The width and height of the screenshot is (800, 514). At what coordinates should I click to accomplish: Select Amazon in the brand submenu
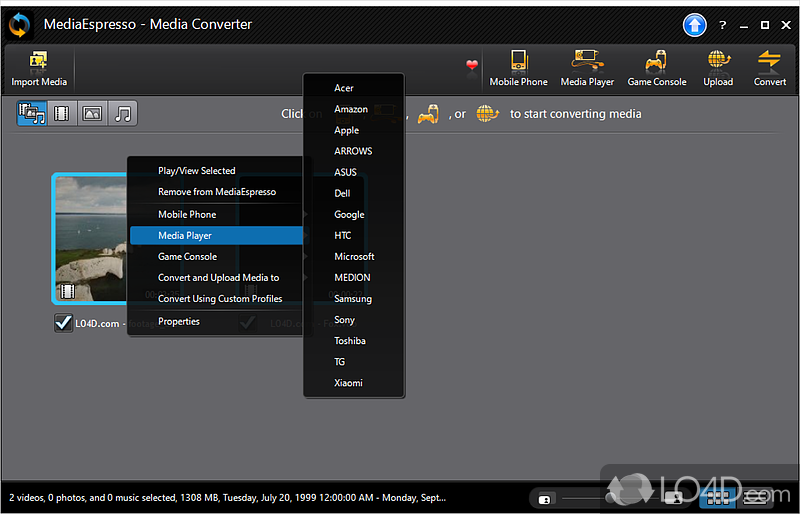[354, 109]
